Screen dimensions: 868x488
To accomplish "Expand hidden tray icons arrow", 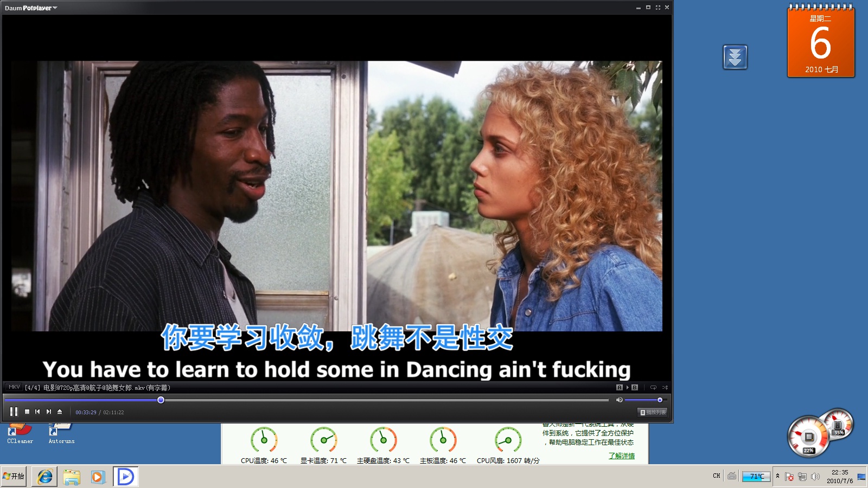I will click(777, 476).
